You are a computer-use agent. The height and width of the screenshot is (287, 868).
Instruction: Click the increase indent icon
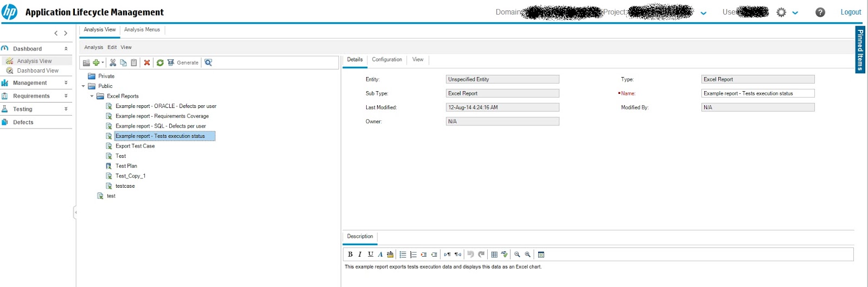[x=424, y=254]
